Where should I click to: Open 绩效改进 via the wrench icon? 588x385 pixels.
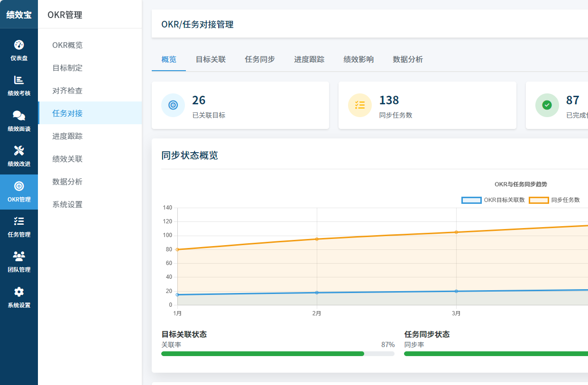click(x=19, y=150)
